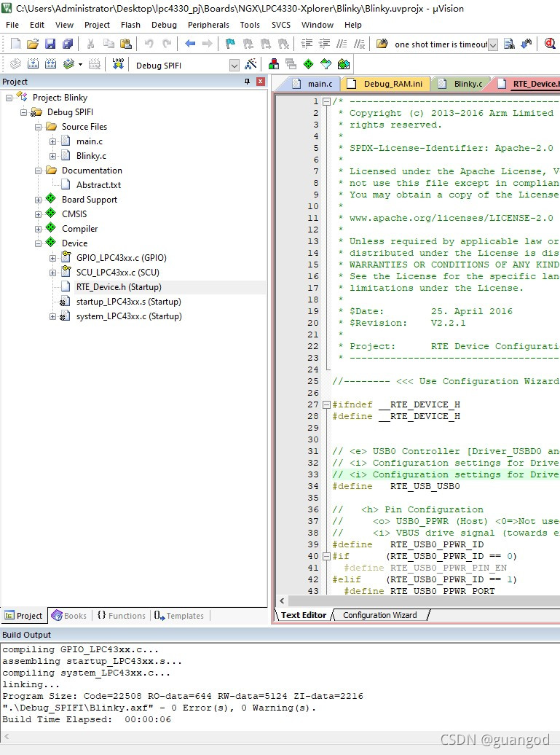
Task: Click the incremental find icon beside search box
Action: (x=527, y=44)
